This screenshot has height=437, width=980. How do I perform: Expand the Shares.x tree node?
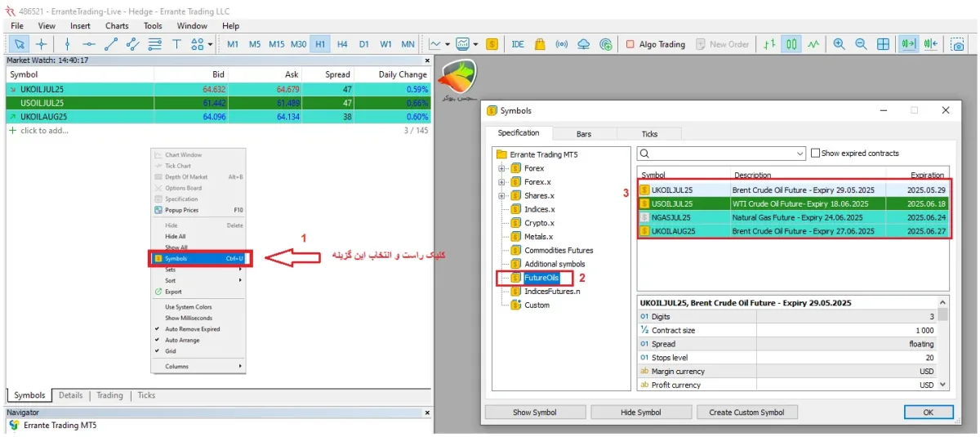tap(501, 196)
